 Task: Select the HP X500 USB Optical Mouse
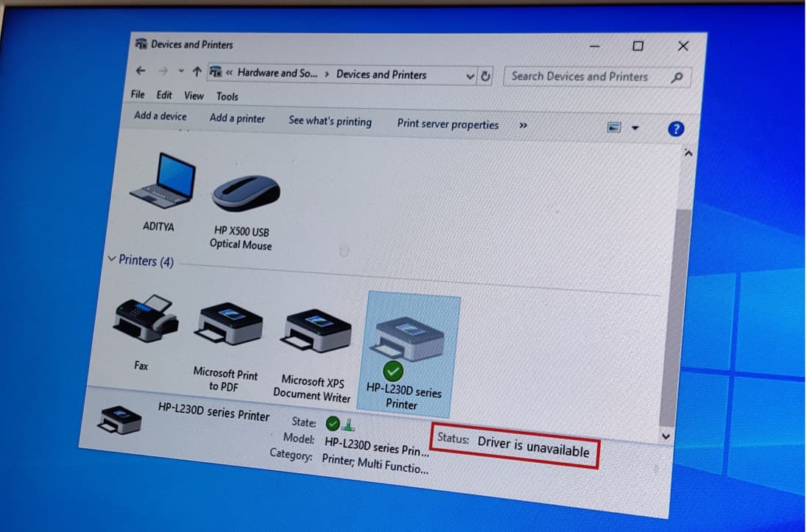tap(245, 191)
